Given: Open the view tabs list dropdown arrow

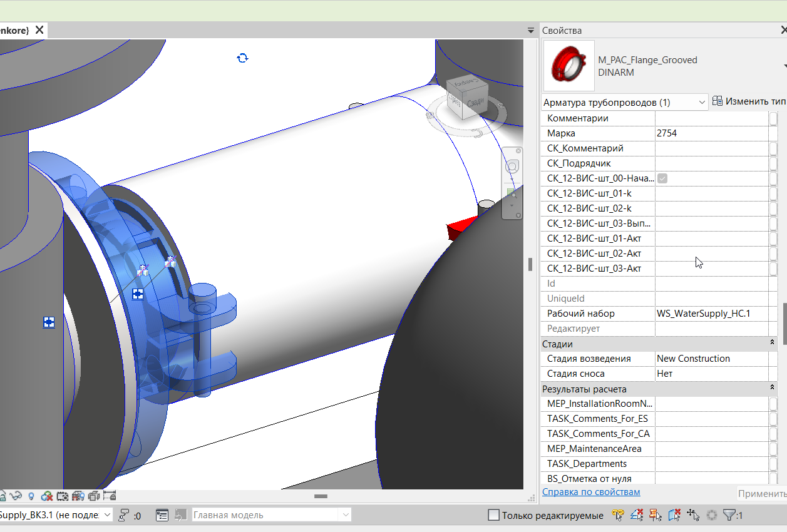Looking at the screenshot, I should pos(530,30).
